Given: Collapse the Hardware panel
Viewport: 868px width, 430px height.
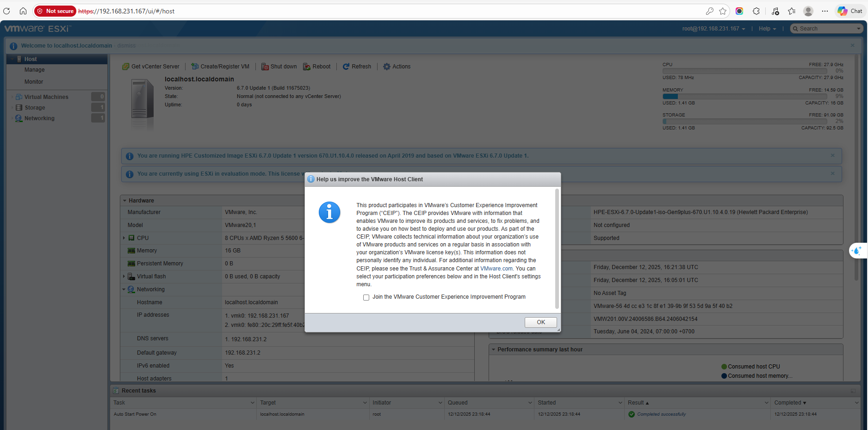Looking at the screenshot, I should click(125, 201).
